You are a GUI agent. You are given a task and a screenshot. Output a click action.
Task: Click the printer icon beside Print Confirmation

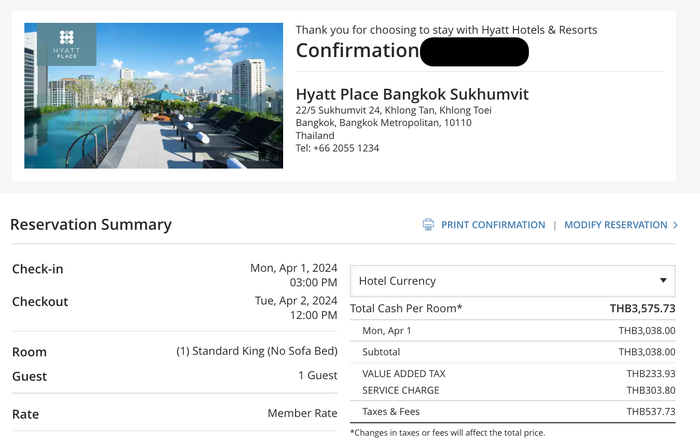pyautogui.click(x=428, y=224)
